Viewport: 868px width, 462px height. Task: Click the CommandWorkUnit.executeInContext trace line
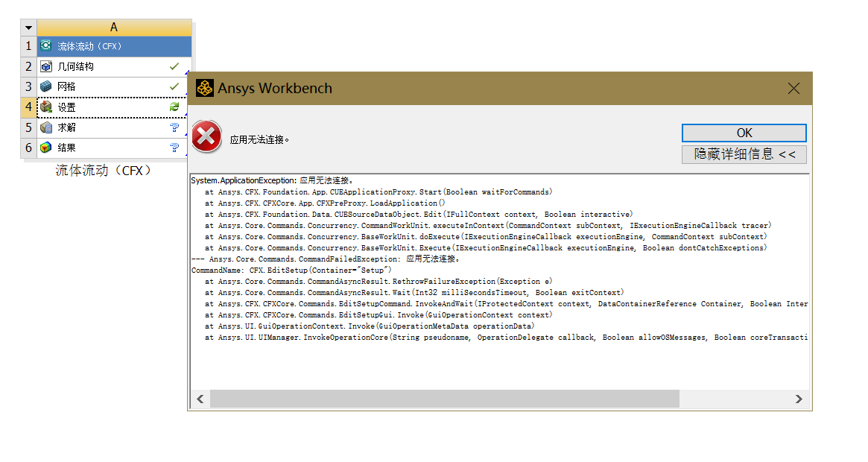(x=488, y=226)
